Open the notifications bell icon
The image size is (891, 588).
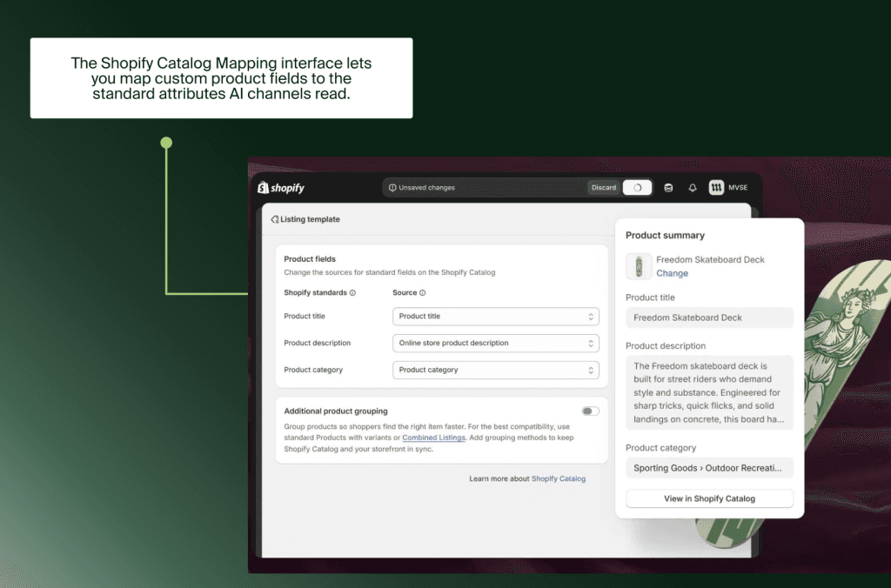click(692, 188)
